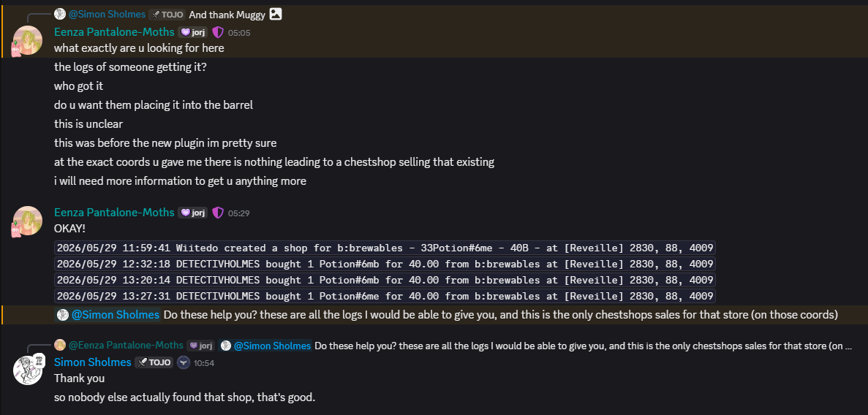Image resolution: width=868 pixels, height=415 pixels.
Task: Click the purple shield badge beside the 05:05 timestamp
Action: [x=218, y=32]
